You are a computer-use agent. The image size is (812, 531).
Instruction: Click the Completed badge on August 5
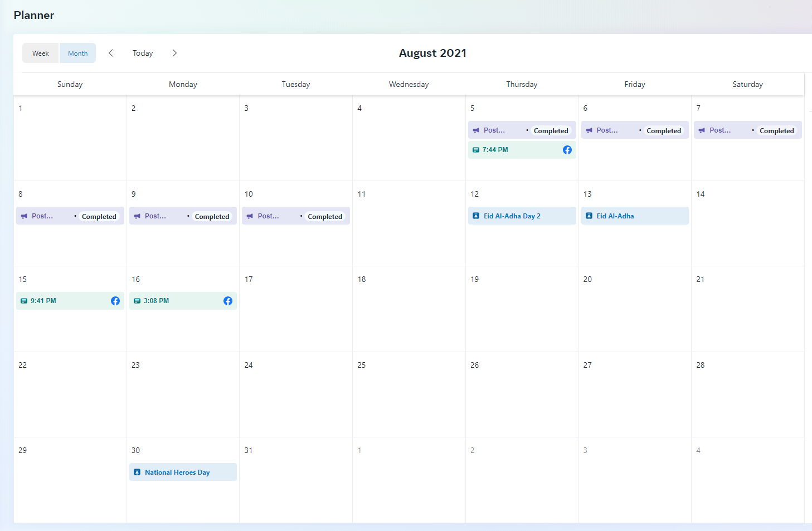click(x=551, y=131)
